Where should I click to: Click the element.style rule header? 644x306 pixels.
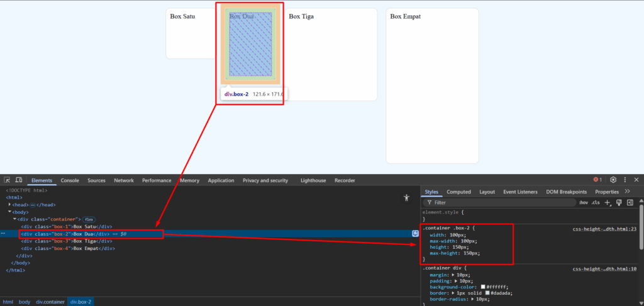443,212
